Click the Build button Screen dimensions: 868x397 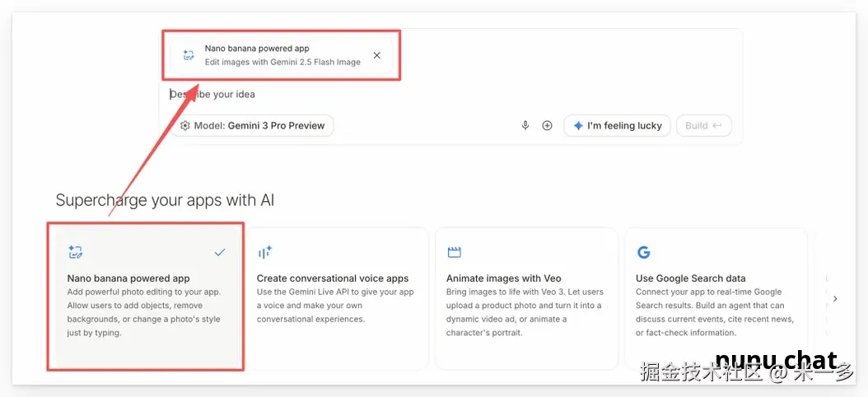click(x=703, y=126)
